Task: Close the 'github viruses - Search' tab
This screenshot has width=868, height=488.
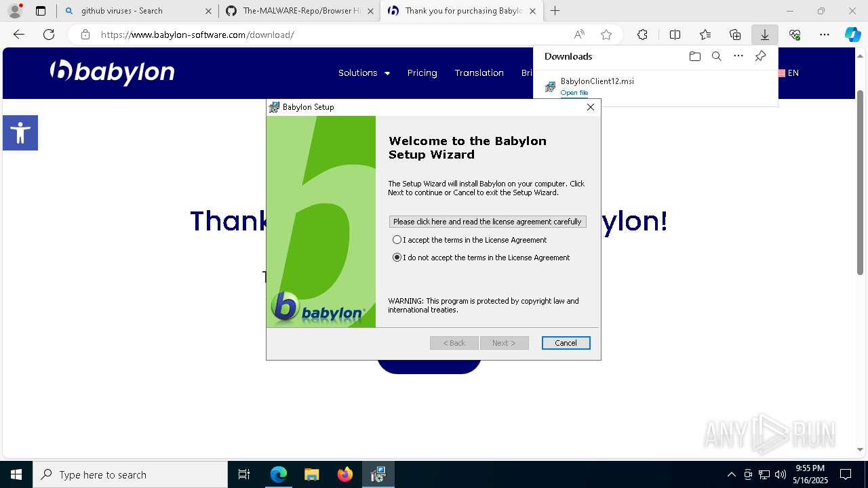Action: tap(208, 11)
